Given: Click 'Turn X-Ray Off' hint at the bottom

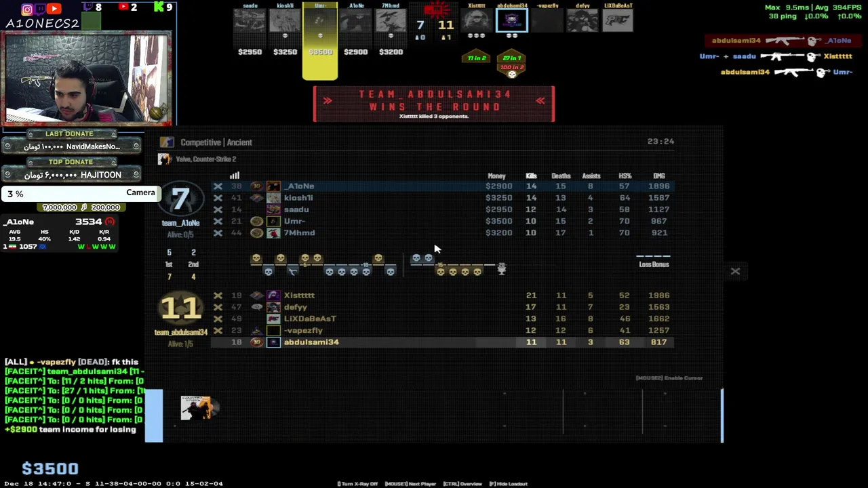Looking at the screenshot, I should [x=357, y=484].
